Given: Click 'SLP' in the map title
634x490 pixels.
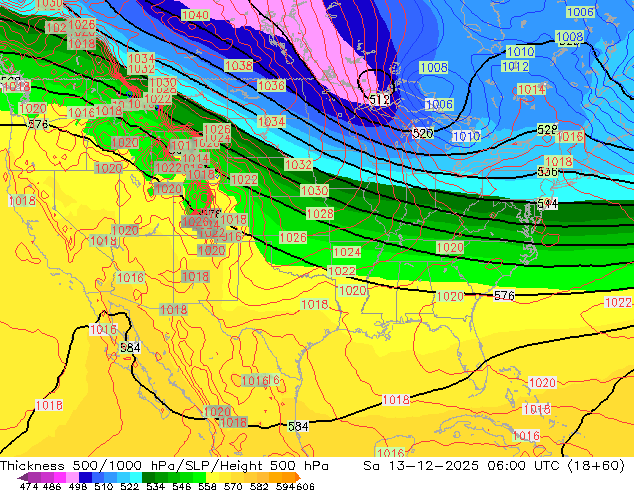Looking at the screenshot, I should [x=196, y=466].
